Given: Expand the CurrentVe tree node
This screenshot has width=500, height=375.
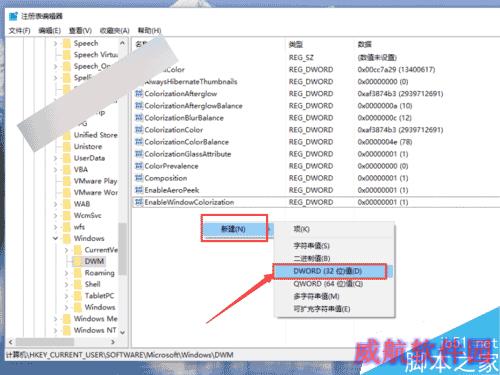Looking at the screenshot, I should tap(66, 250).
